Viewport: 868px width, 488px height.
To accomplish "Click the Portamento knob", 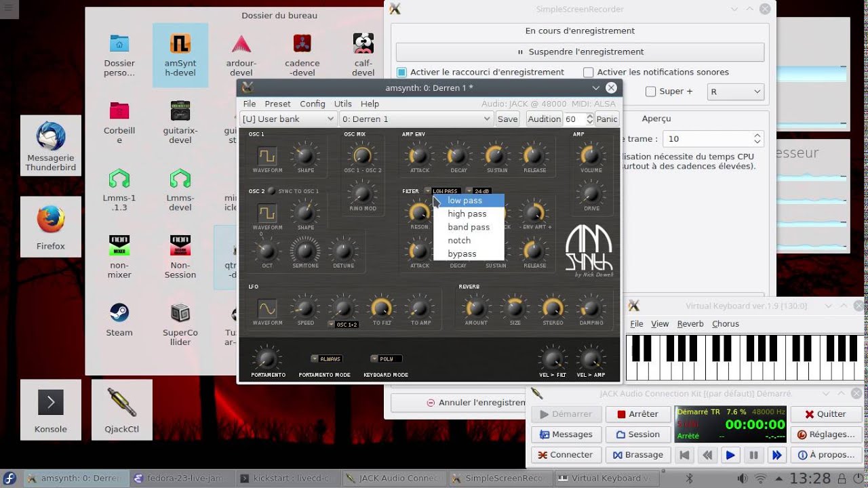I will point(267,359).
